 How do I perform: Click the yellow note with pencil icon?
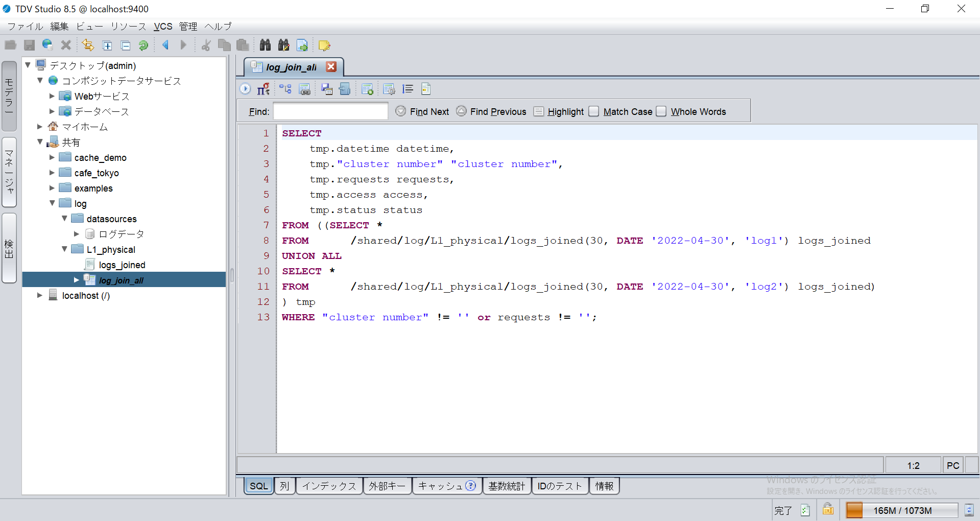pos(324,45)
